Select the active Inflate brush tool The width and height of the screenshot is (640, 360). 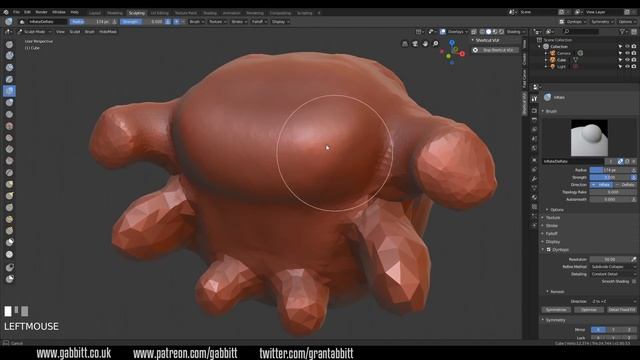coord(9,91)
